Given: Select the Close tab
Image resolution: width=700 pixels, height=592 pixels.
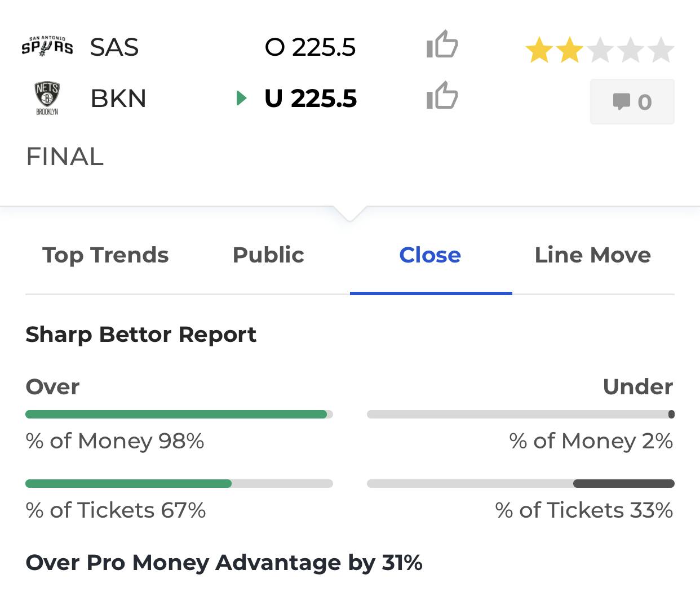Looking at the screenshot, I should 430,255.
